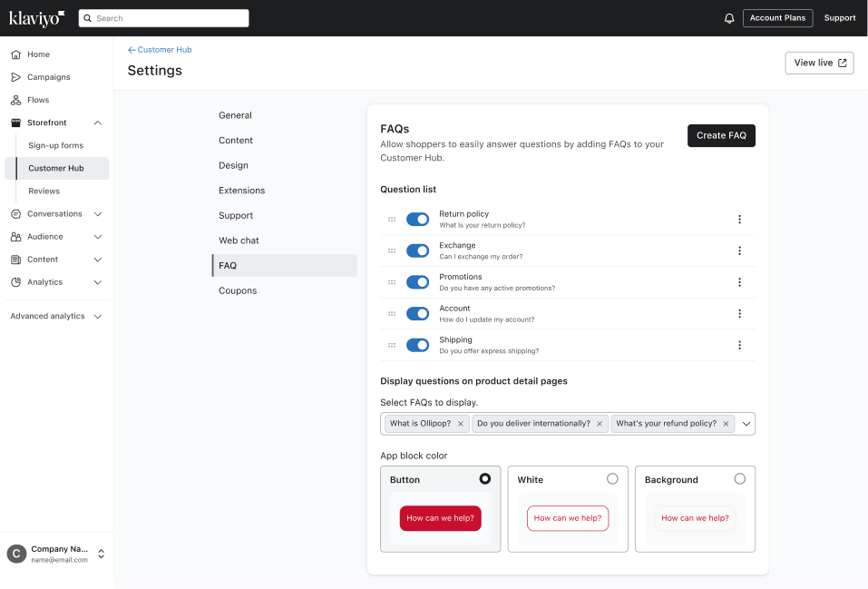The image size is (868, 589).
Task: Remove 'Do you deliver internationally?' tag
Action: pyautogui.click(x=599, y=424)
